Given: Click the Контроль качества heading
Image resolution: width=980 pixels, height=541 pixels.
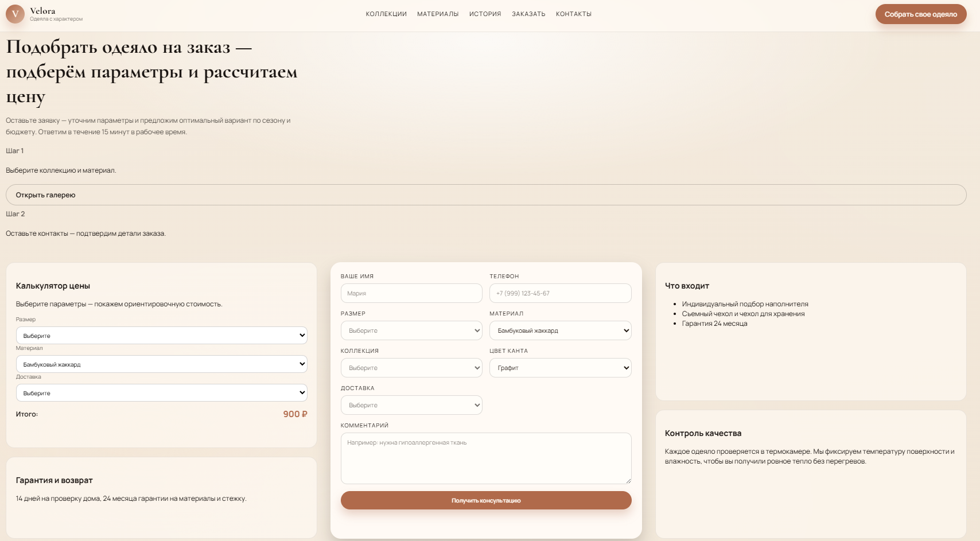Looking at the screenshot, I should (703, 433).
